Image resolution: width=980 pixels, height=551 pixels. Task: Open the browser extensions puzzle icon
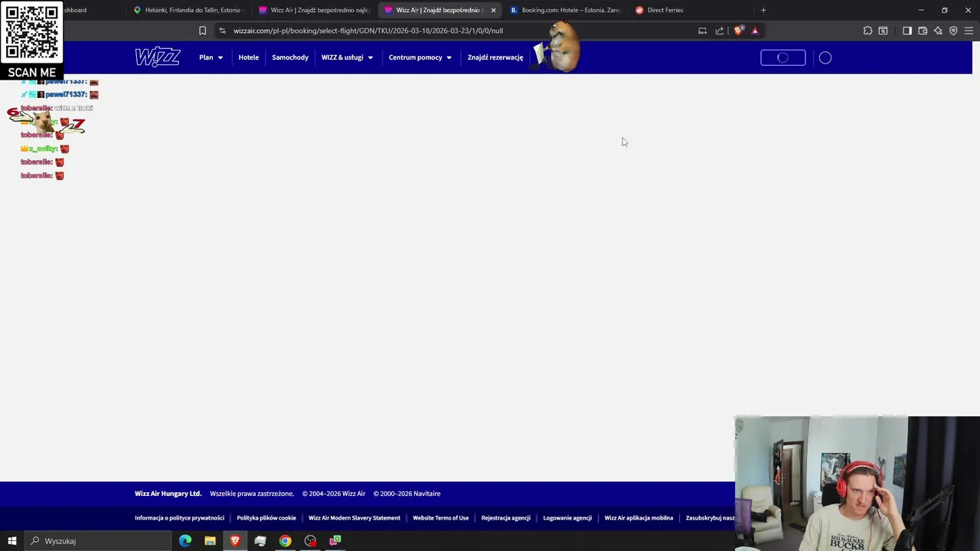tap(867, 31)
